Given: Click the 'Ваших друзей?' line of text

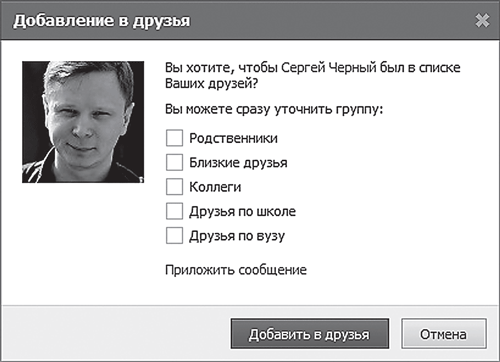Looking at the screenshot, I should click(212, 83).
